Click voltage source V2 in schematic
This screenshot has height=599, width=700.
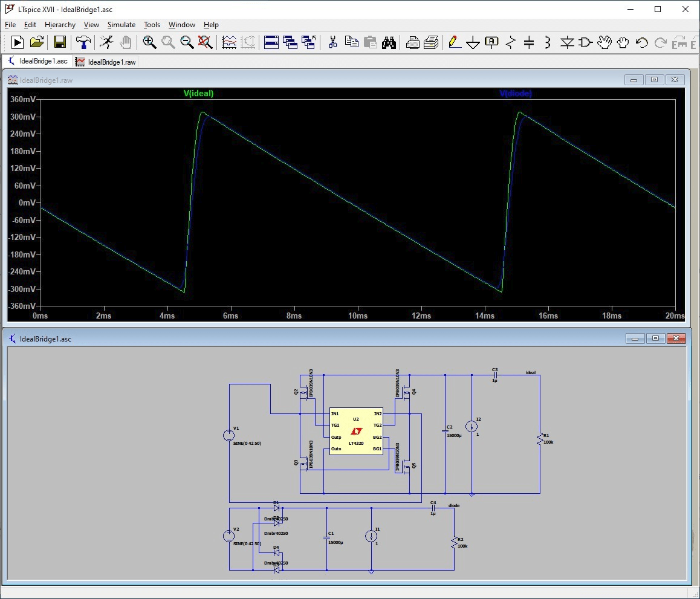click(228, 536)
